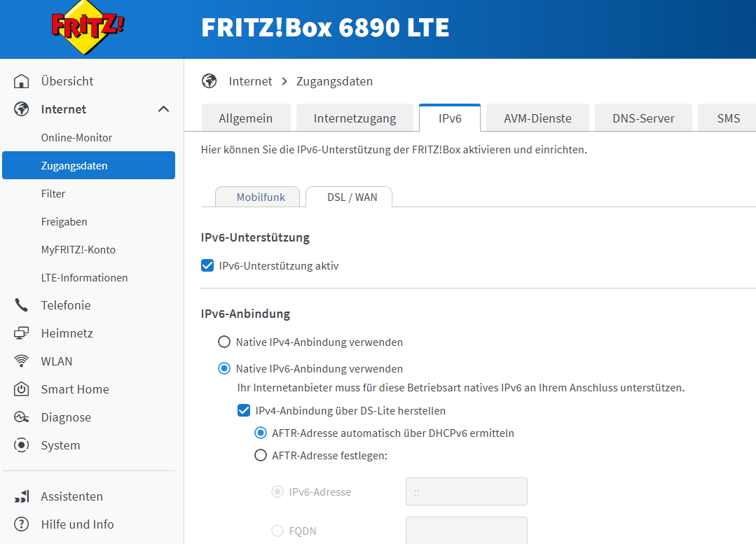Screen dimensions: 756x544
Task: Select Native IPv4-Anbindung verwenden
Action: tap(224, 342)
